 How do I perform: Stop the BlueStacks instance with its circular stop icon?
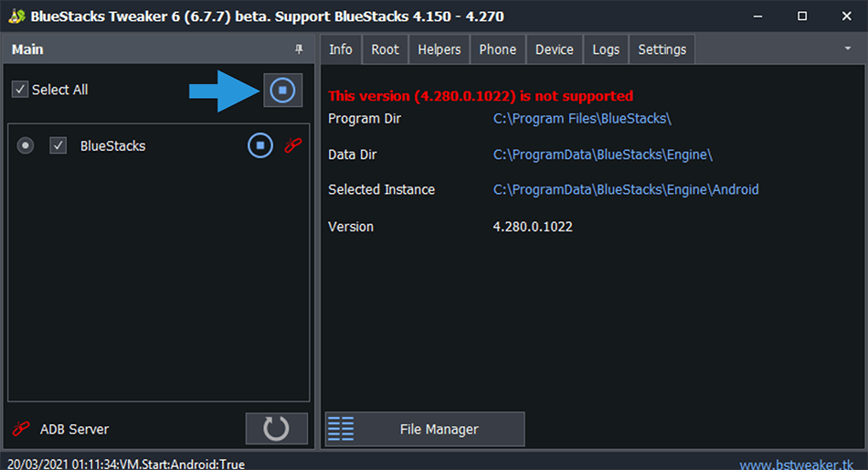[260, 145]
